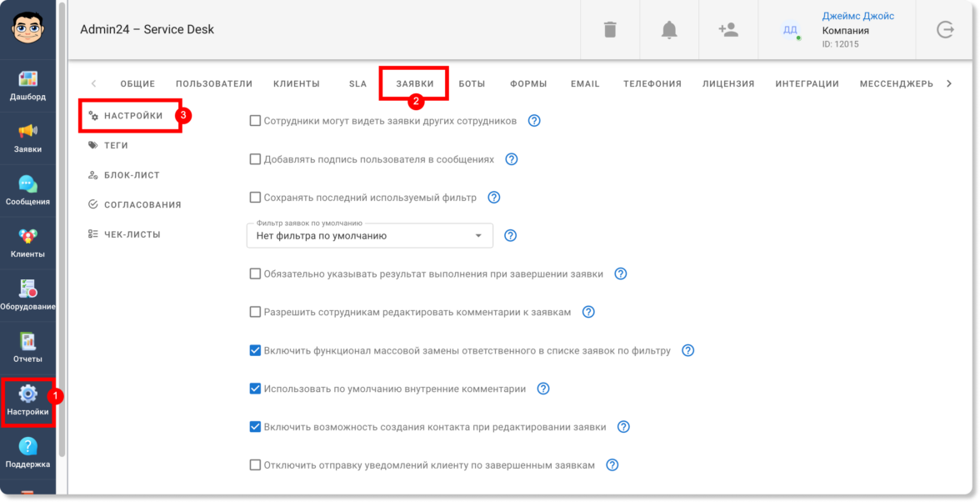Open help for 'Добавлять подпись пользователя' option
Screen dimensions: 980x502
(x=512, y=159)
